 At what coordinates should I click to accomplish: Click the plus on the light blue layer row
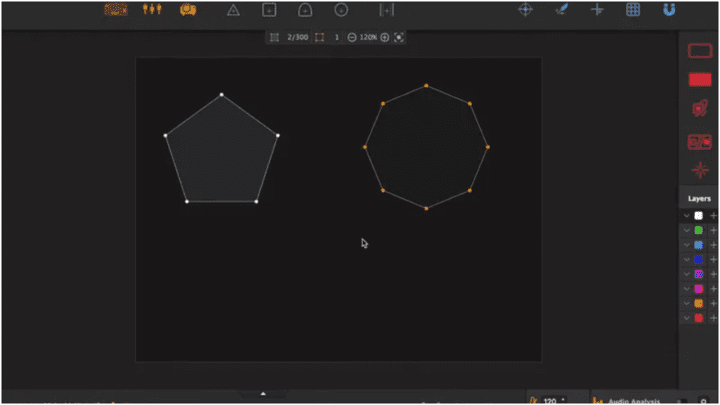point(713,245)
